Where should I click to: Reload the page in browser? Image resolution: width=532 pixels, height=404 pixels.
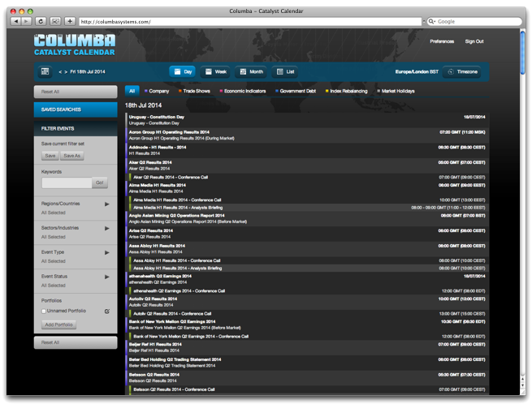(x=41, y=21)
